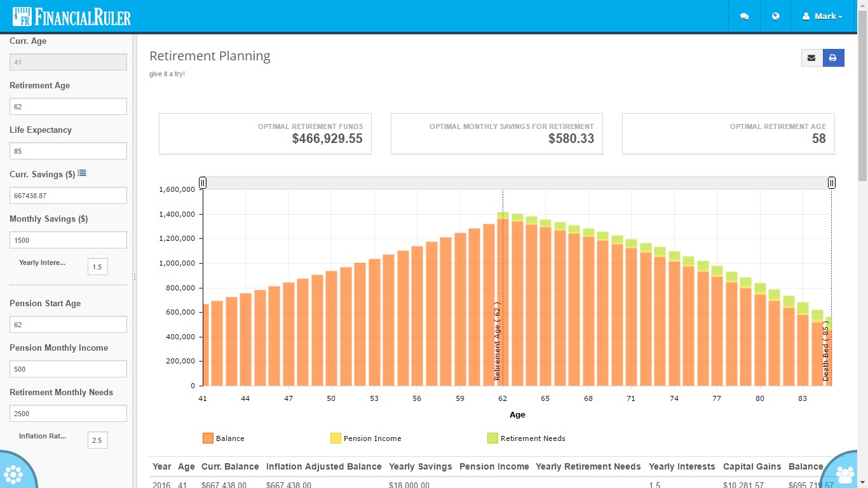Screen dimensions: 868x488
Task: Click the email envelope button
Action: [811, 58]
